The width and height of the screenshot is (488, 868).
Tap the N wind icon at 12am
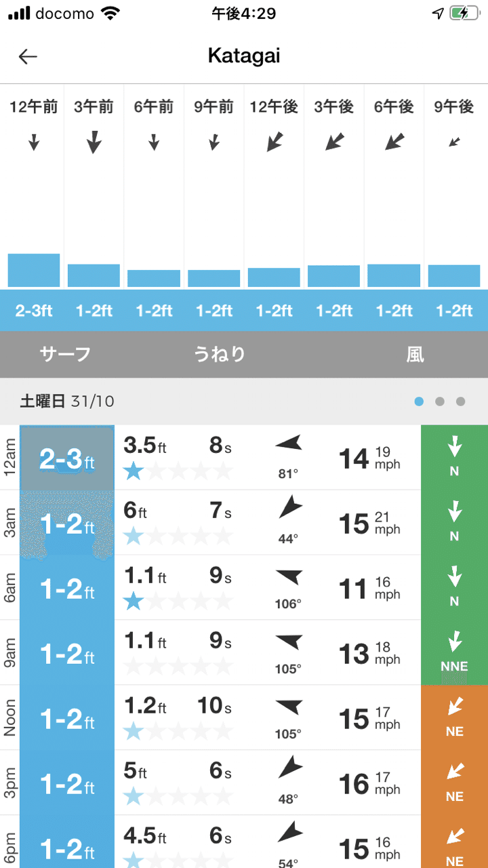(454, 457)
